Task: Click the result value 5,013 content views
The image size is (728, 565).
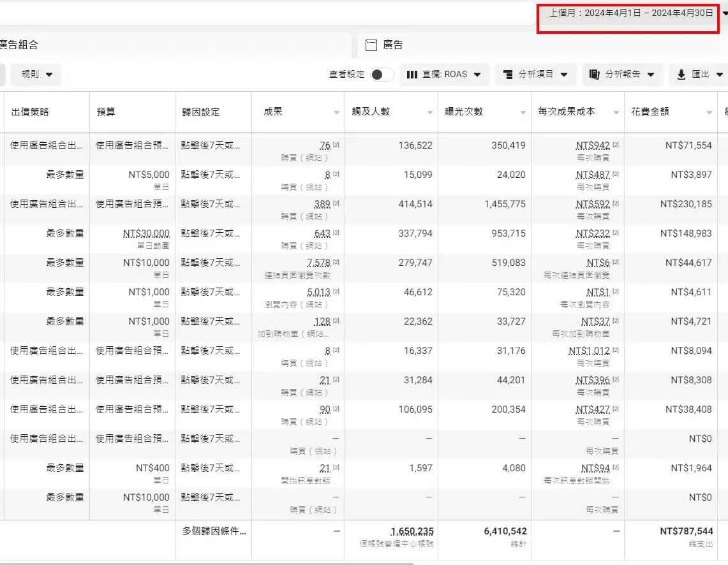Action: 318,292
